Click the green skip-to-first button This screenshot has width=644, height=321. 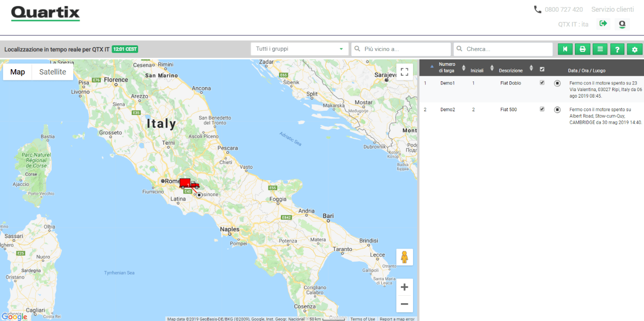click(565, 49)
